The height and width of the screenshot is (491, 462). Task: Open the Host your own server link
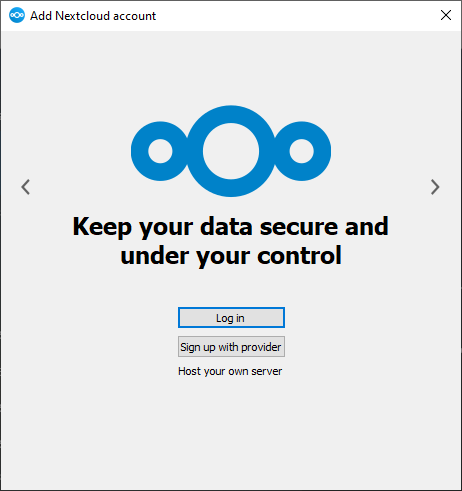coord(230,371)
